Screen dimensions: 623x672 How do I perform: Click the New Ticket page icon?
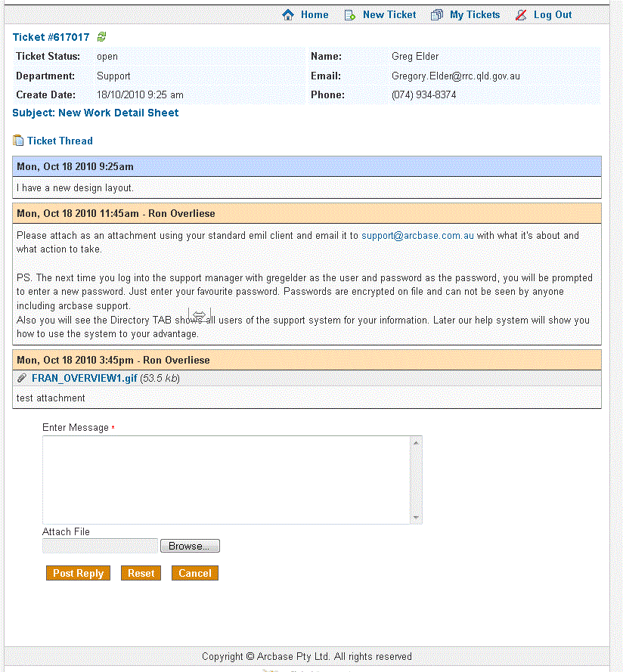pos(350,15)
